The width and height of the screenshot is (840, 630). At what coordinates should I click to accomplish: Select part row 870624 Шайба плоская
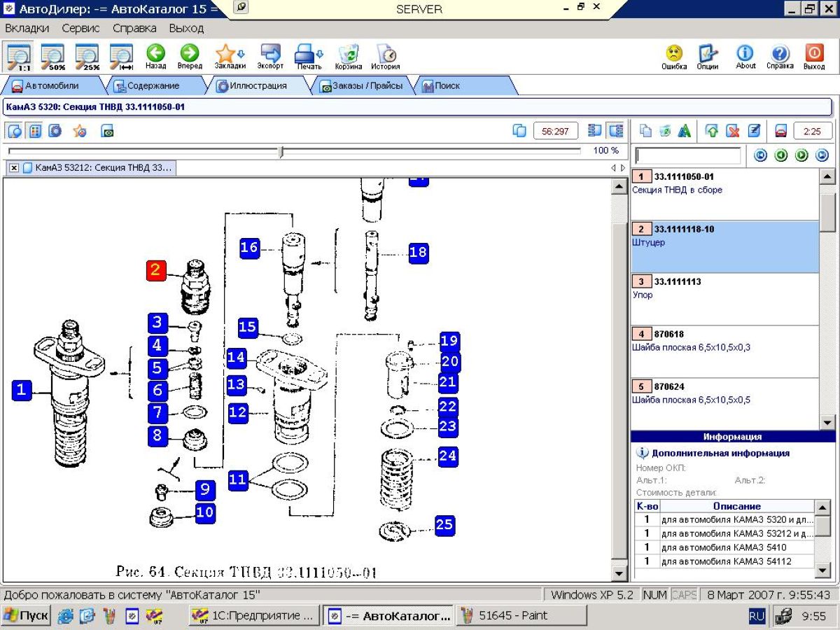click(x=724, y=404)
